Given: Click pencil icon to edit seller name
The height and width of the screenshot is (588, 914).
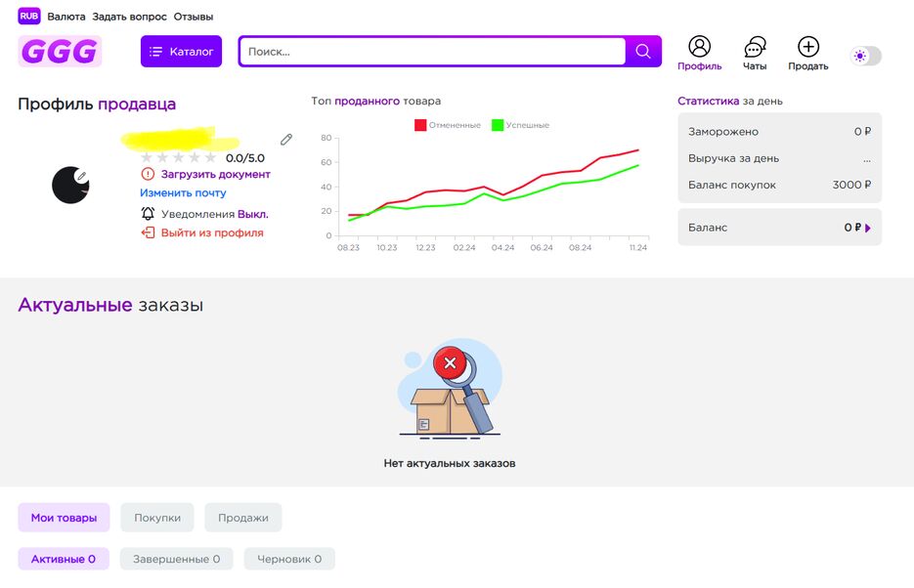Looking at the screenshot, I should click(286, 140).
